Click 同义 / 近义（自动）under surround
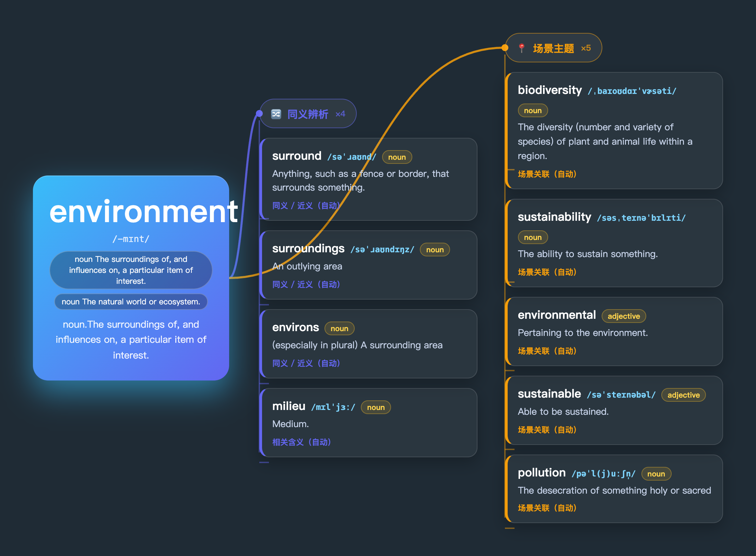The width and height of the screenshot is (756, 556). [x=306, y=206]
